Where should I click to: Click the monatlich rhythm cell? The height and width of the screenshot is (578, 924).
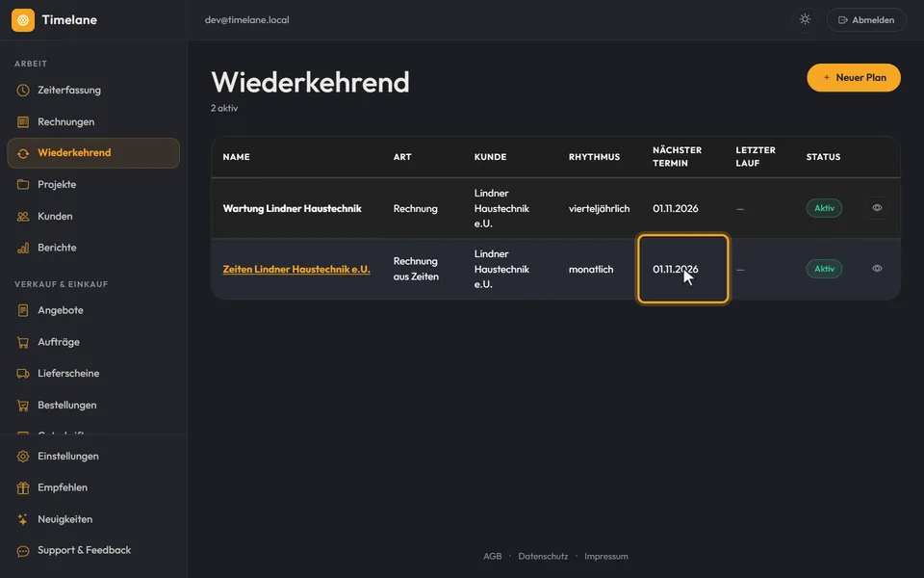pos(591,269)
